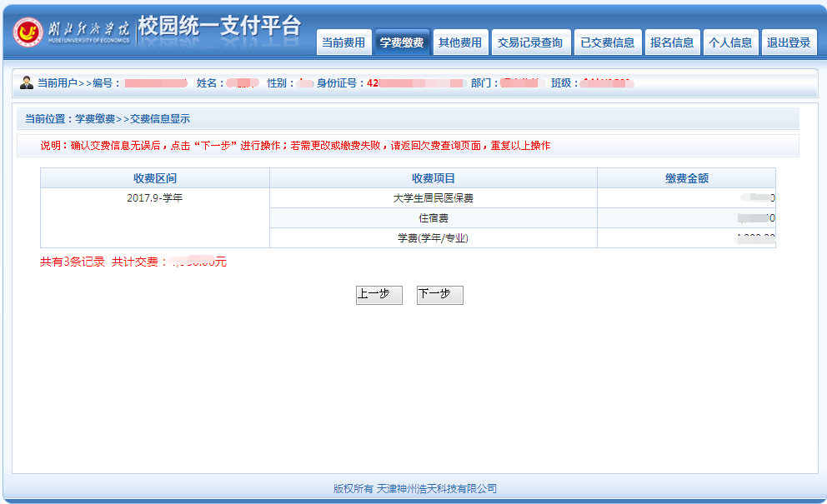View the 个人信息 tab
The width and height of the screenshot is (827, 504).
729,42
